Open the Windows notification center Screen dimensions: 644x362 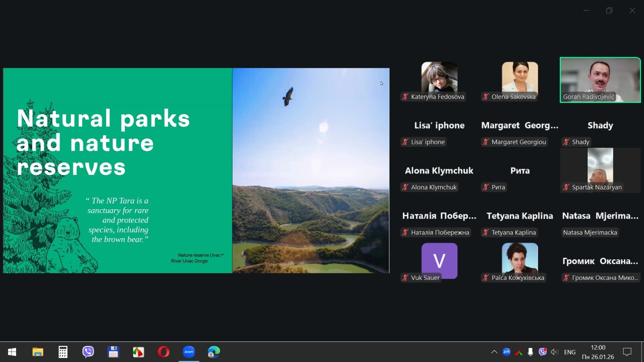(627, 352)
